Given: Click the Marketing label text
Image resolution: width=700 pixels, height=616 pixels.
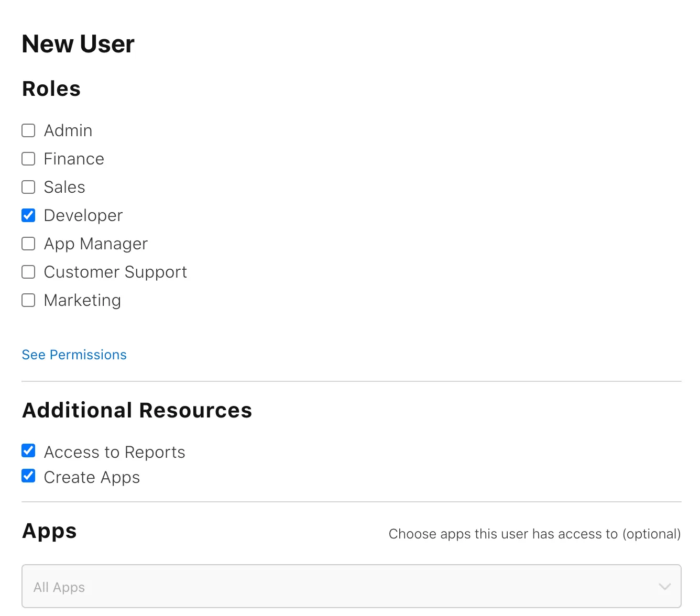Looking at the screenshot, I should [82, 300].
